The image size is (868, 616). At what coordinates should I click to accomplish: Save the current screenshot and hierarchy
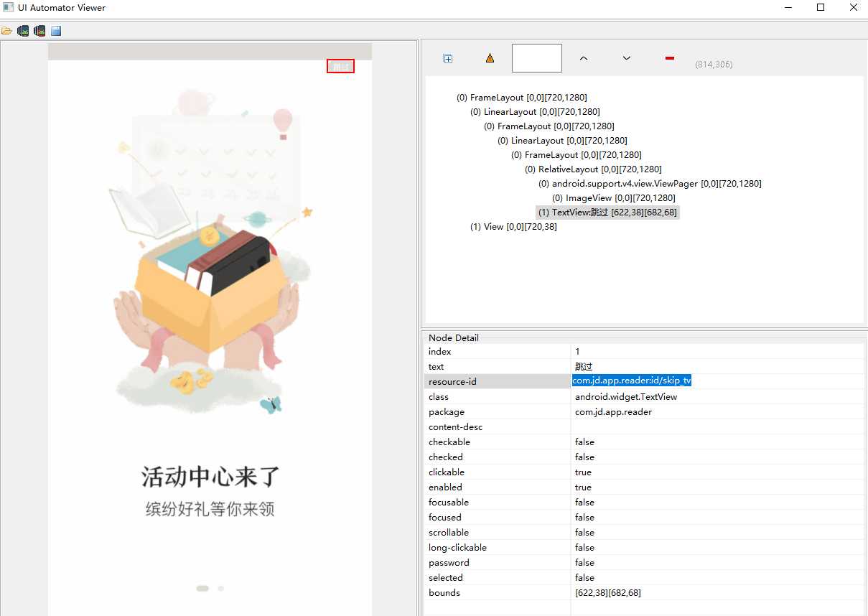pyautogui.click(x=55, y=30)
